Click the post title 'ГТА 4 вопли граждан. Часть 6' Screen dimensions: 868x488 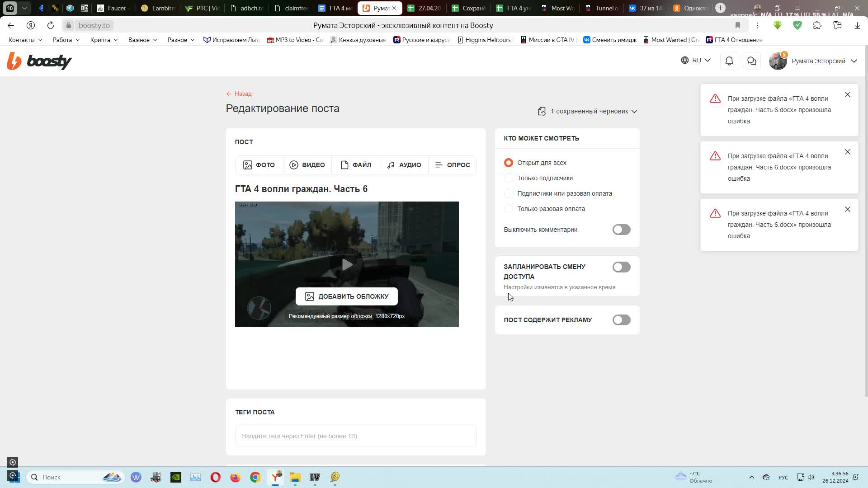(301, 189)
